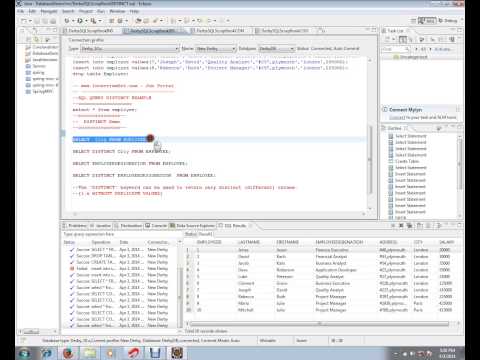
Task: Open the Status sub-tab in SQL Results
Action: tap(190, 234)
